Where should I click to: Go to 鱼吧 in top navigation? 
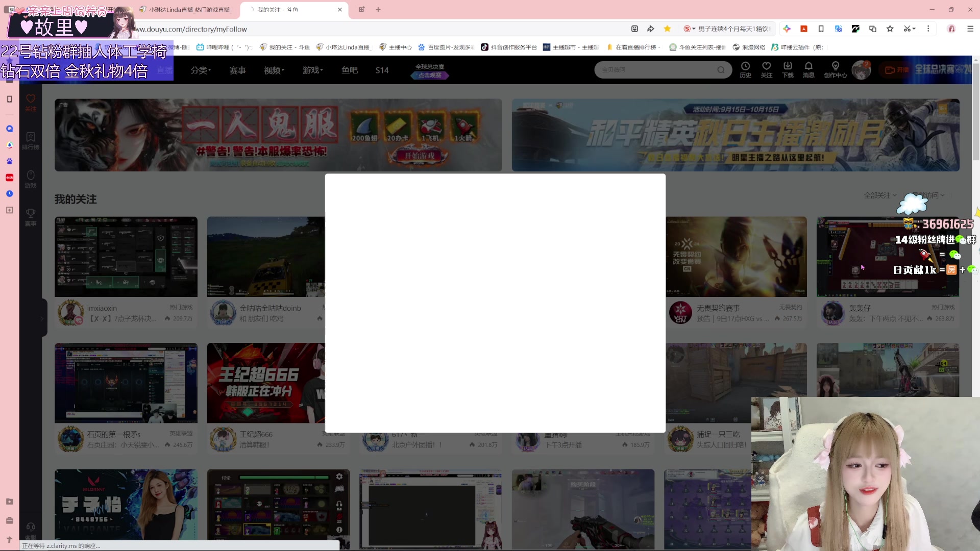pyautogui.click(x=349, y=70)
